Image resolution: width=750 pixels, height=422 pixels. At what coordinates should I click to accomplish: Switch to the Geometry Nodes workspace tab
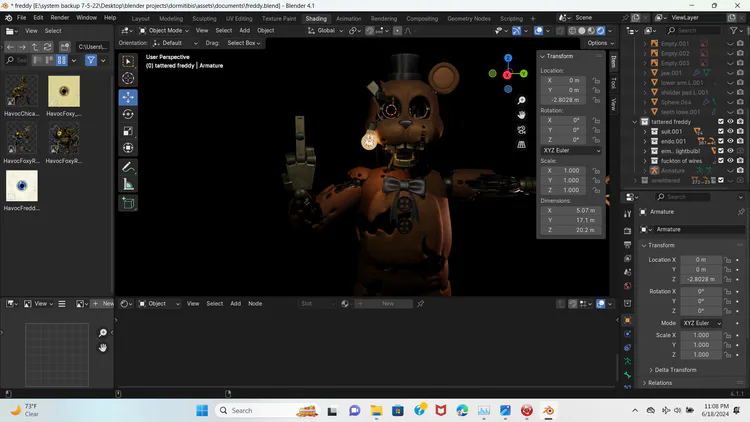click(469, 19)
